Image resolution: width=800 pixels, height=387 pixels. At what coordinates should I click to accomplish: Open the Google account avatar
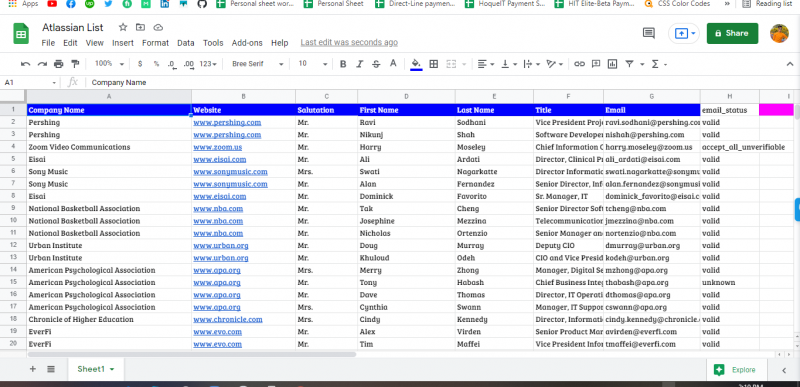779,33
